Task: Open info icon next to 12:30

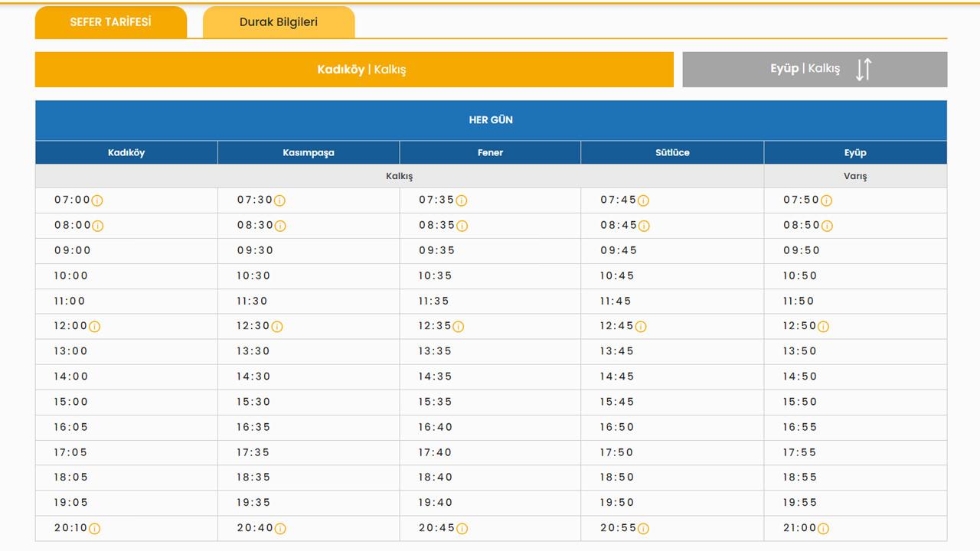Action: pyautogui.click(x=277, y=327)
